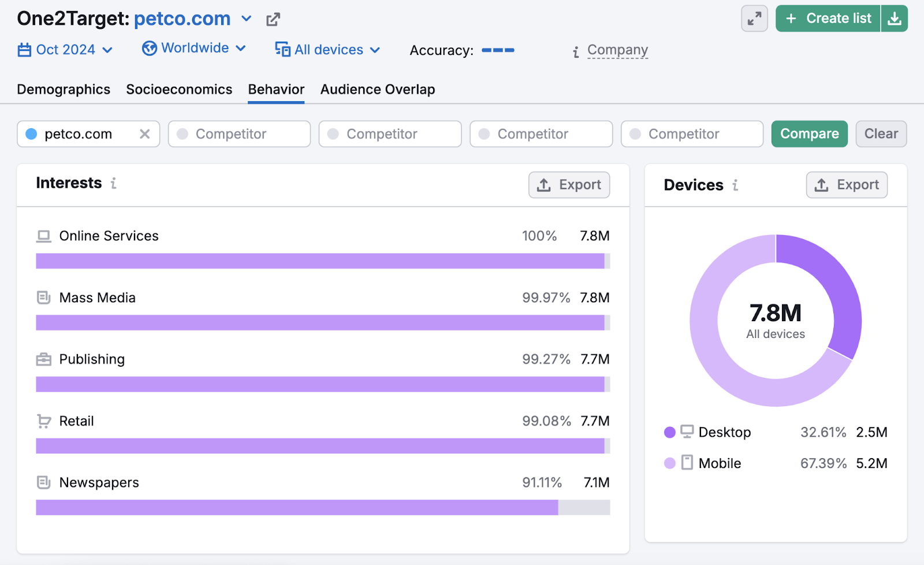Image resolution: width=924 pixels, height=565 pixels.
Task: Click the Accuracy dashes indicator
Action: 498,50
